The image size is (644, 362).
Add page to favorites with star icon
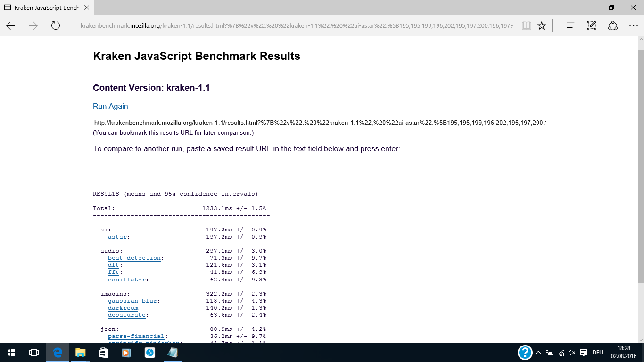pos(542,26)
